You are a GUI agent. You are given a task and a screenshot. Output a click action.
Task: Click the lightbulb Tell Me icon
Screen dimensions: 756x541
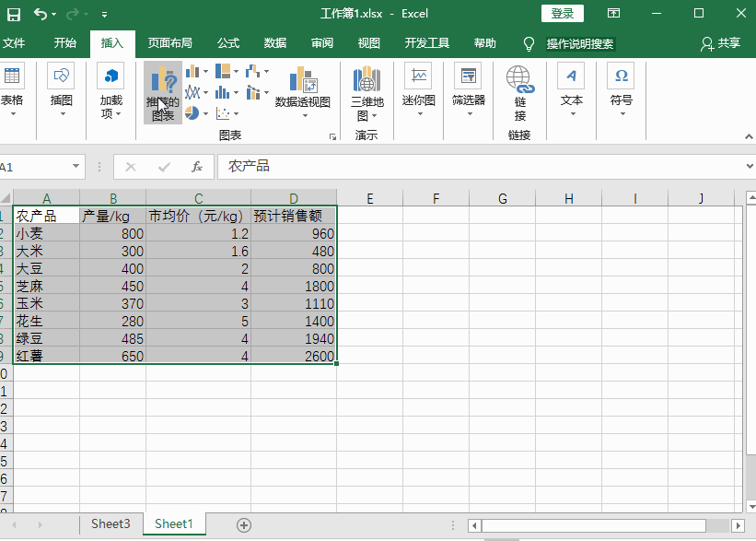click(529, 44)
